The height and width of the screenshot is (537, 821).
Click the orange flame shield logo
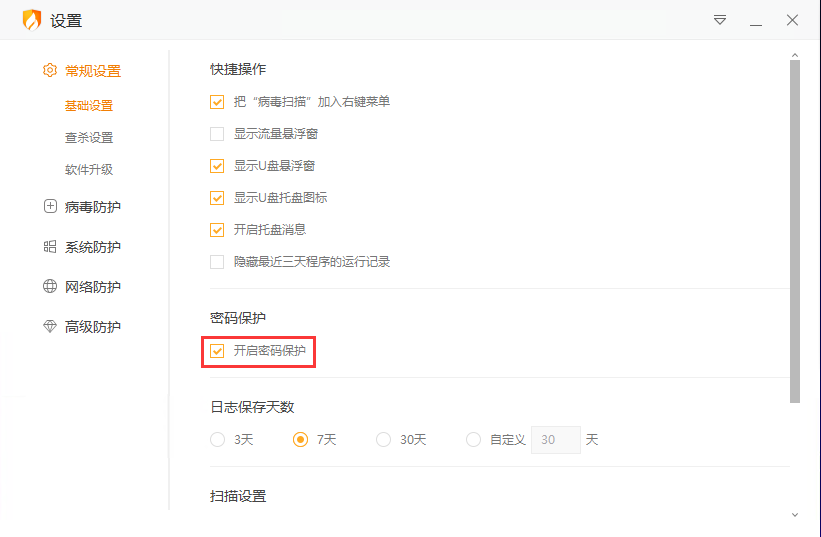point(32,20)
